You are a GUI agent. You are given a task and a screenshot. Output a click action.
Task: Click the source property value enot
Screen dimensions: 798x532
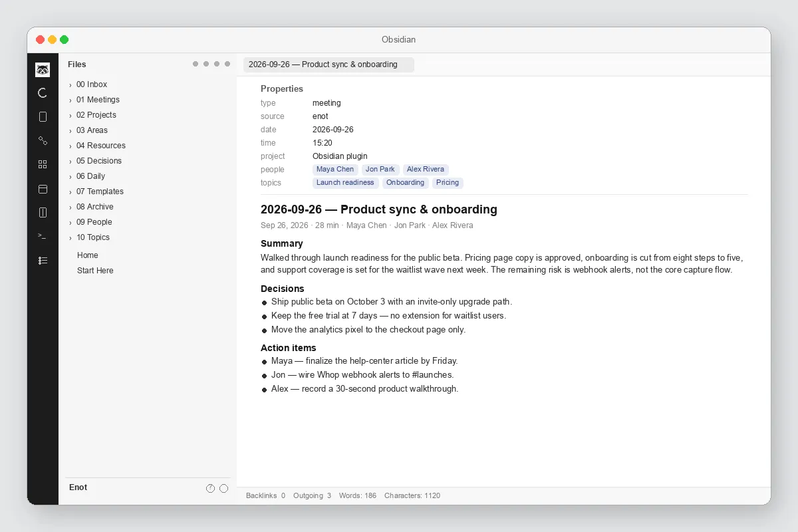[x=321, y=116]
